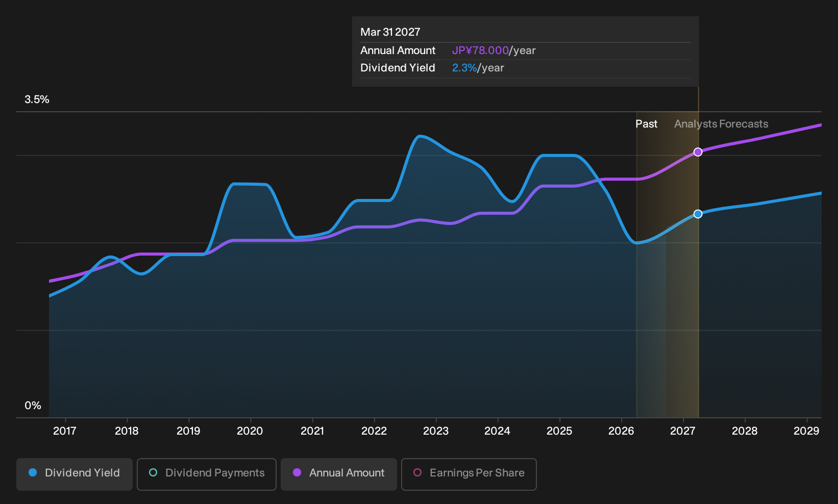The height and width of the screenshot is (504, 838).
Task: Click the 3.5% y-axis label
Action: (37, 99)
